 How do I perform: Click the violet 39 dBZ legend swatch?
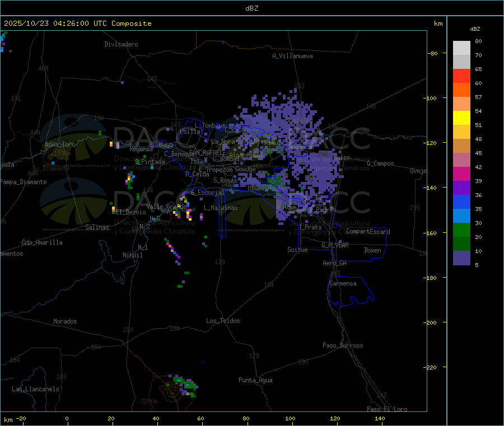coord(461,188)
